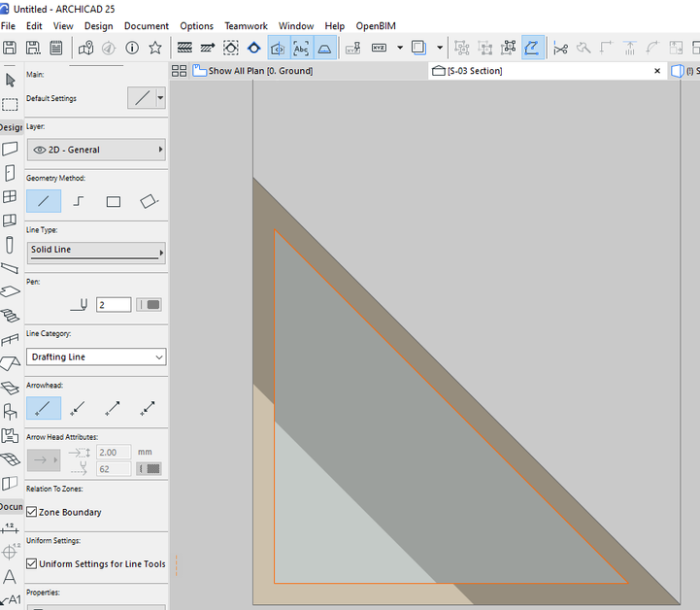Viewport: 700px width, 610px height.
Task: Click the pen color swatch
Action: (x=150, y=305)
